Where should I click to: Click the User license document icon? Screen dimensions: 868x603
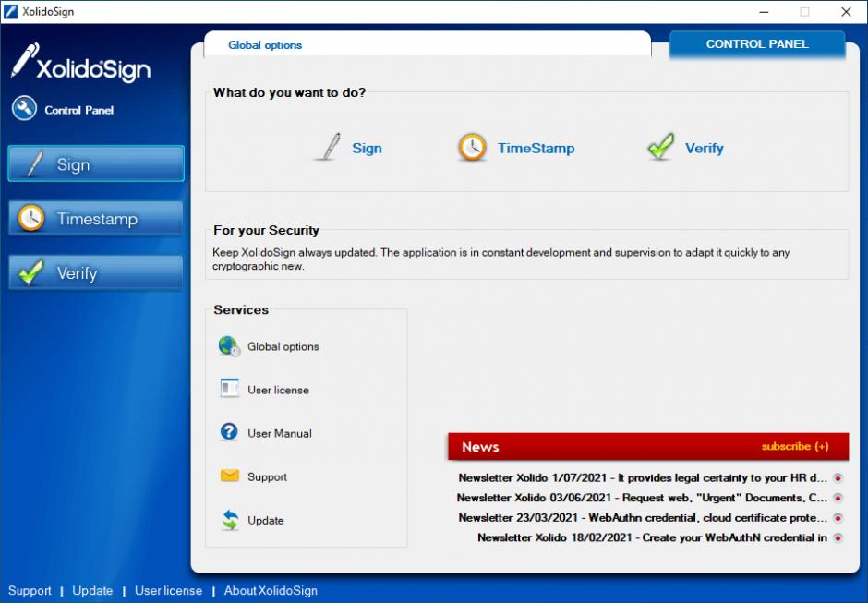coord(229,389)
